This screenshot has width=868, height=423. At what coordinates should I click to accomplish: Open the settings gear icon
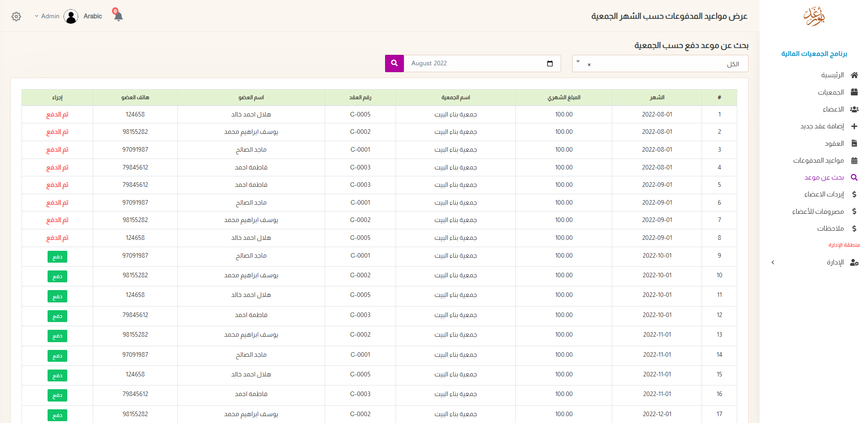coord(16,16)
